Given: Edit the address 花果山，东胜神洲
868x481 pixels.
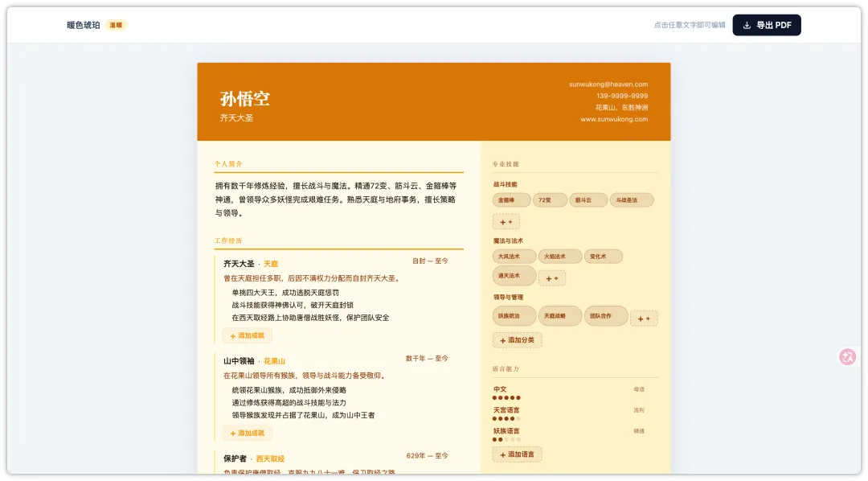Looking at the screenshot, I should [621, 108].
